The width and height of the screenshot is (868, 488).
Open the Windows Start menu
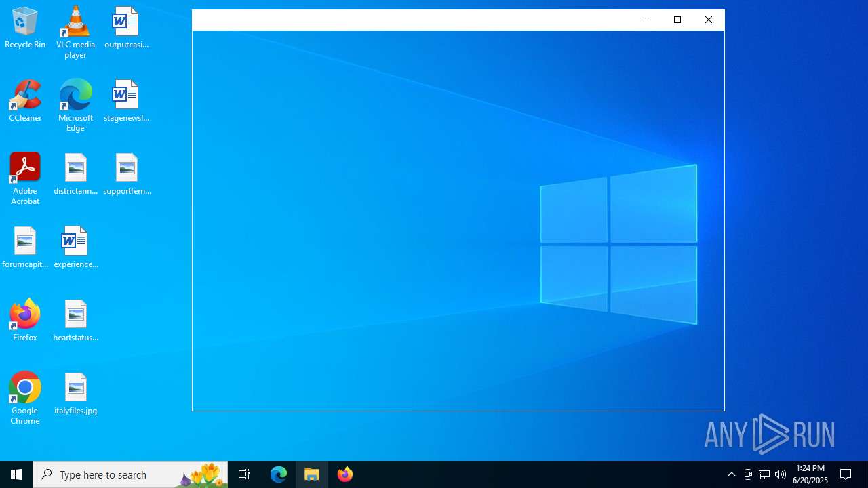click(16, 474)
